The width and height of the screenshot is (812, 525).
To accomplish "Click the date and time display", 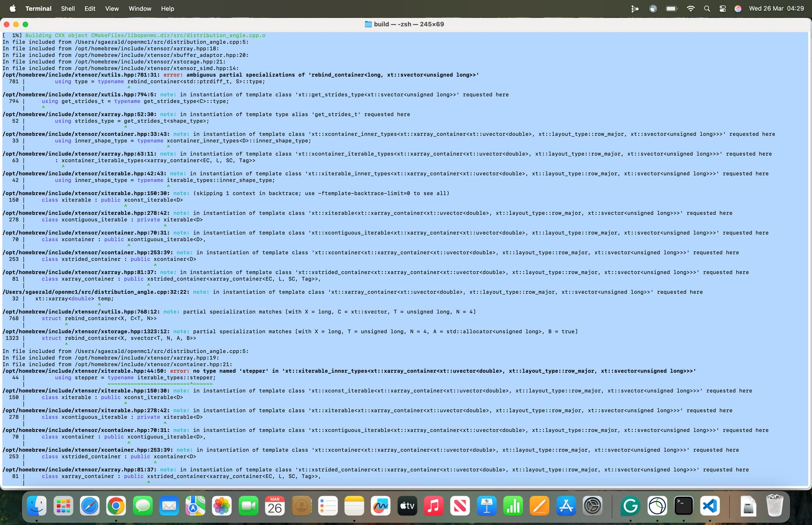I will pyautogui.click(x=776, y=8).
